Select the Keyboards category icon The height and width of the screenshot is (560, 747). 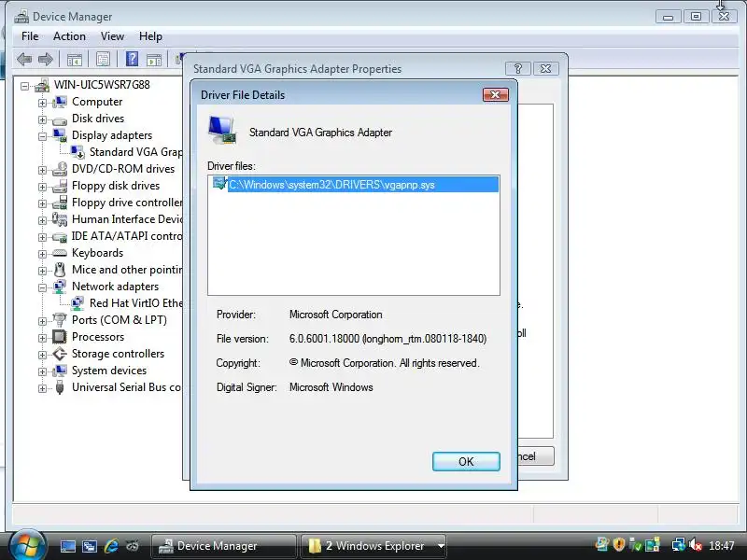60,253
